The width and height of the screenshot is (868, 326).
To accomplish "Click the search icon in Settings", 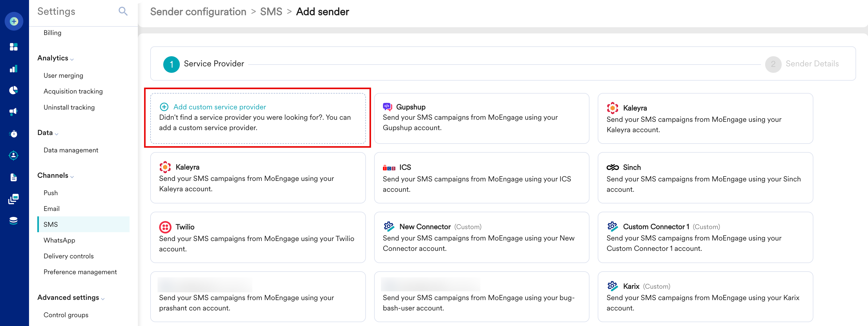I will 123,11.
